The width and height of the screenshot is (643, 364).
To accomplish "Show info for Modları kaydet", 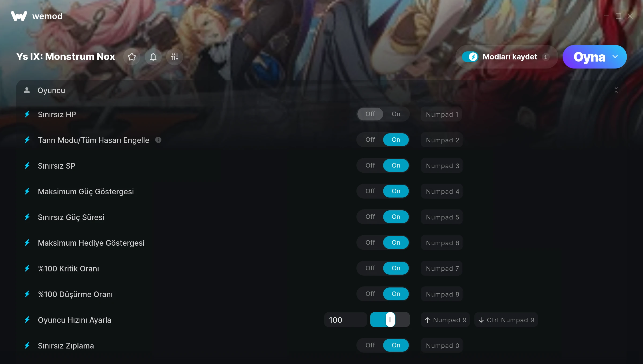I will point(545,57).
